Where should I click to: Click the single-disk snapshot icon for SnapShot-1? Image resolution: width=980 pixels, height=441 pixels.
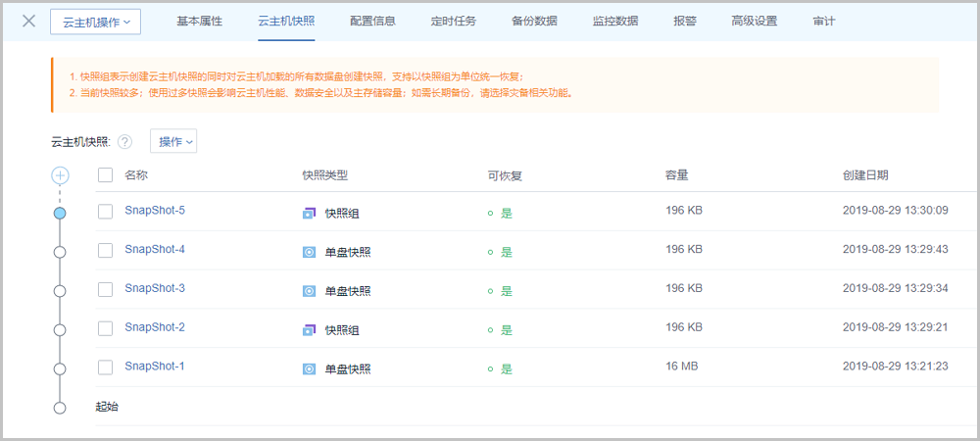(x=309, y=369)
